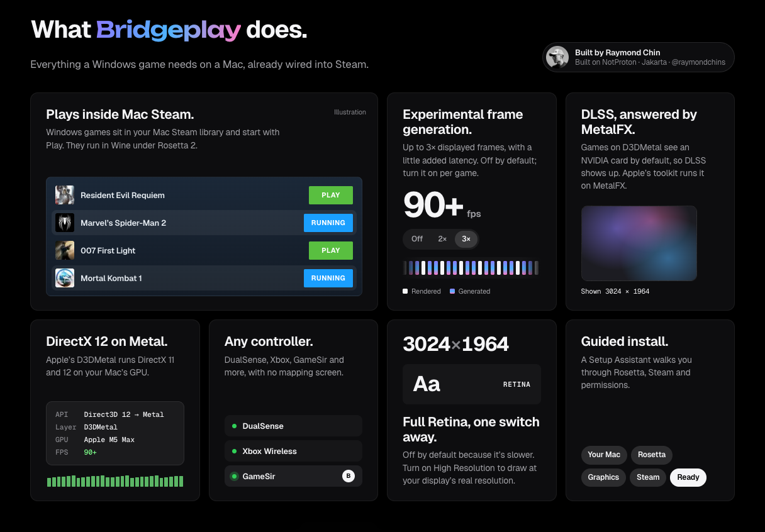Select the Graphics install step
This screenshot has height=532, width=765.
603,477
